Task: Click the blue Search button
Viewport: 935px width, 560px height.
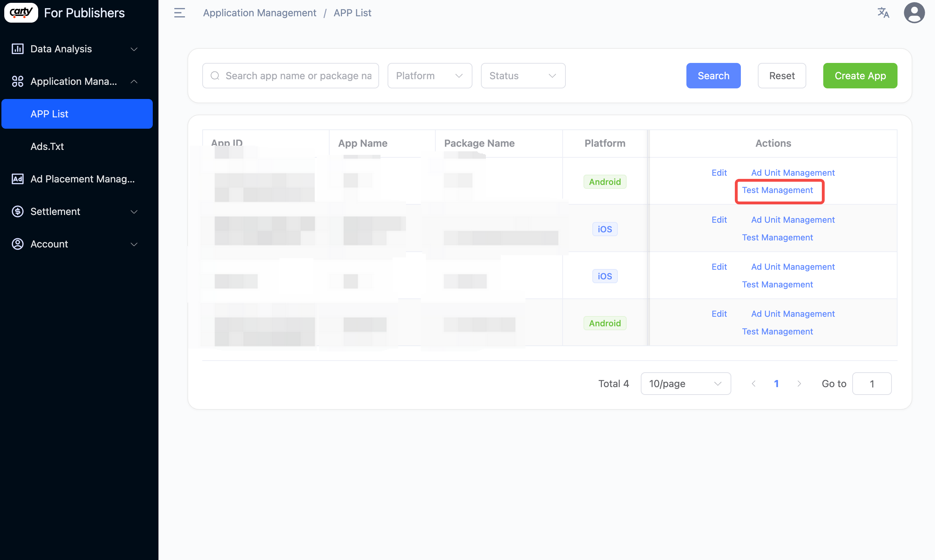Action: [x=713, y=76]
